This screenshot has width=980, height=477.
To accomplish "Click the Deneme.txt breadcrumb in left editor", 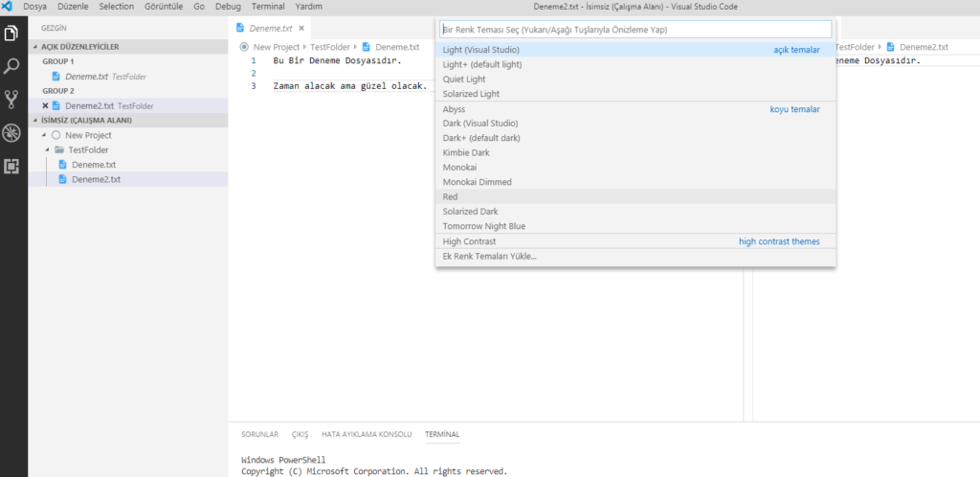I will (x=397, y=47).
